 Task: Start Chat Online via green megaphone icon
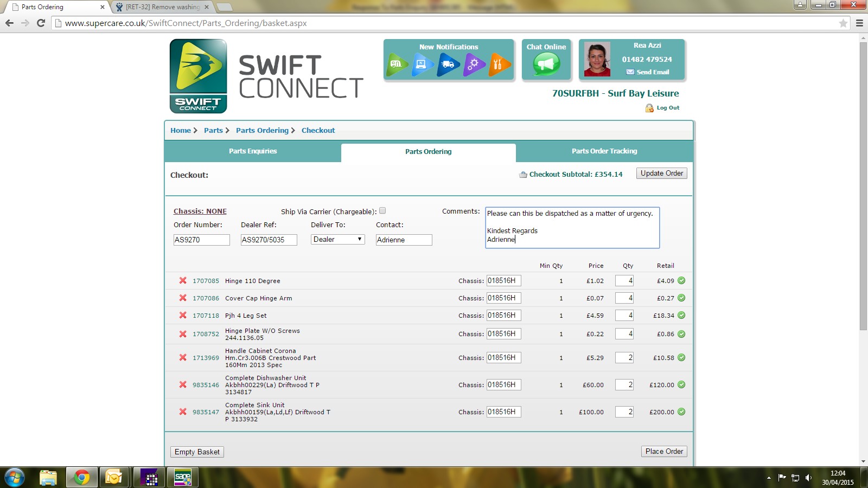(x=546, y=65)
